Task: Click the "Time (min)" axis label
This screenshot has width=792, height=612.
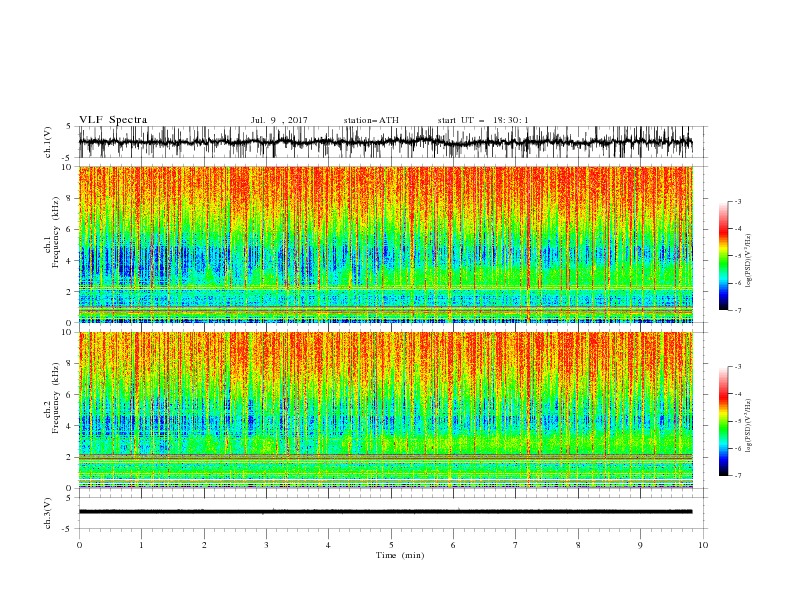Action: point(400,555)
